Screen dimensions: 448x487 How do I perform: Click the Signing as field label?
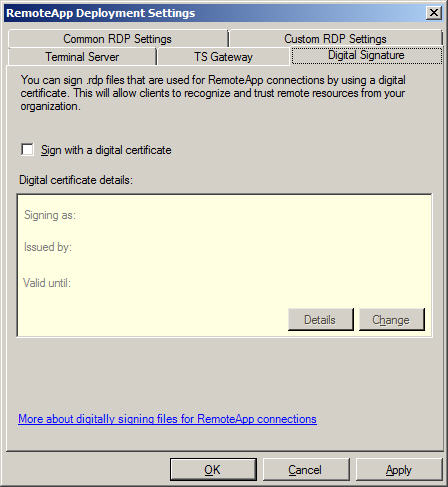[50, 215]
